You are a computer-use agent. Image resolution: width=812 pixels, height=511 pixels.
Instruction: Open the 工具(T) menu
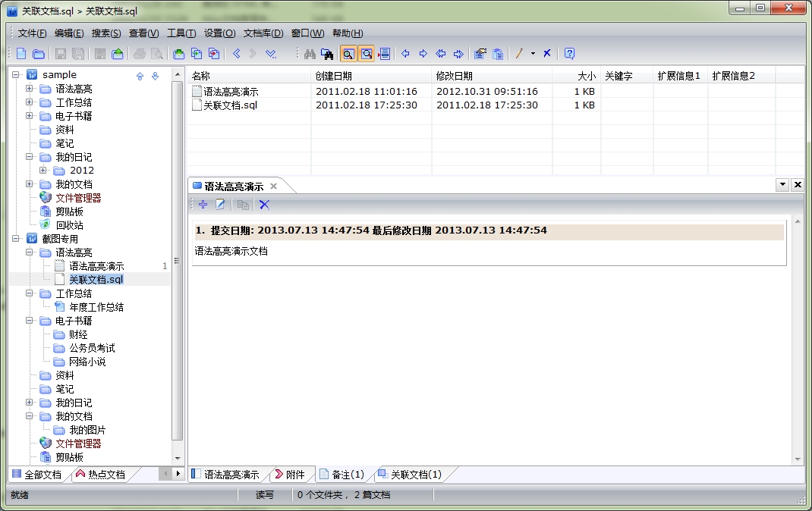(181, 33)
